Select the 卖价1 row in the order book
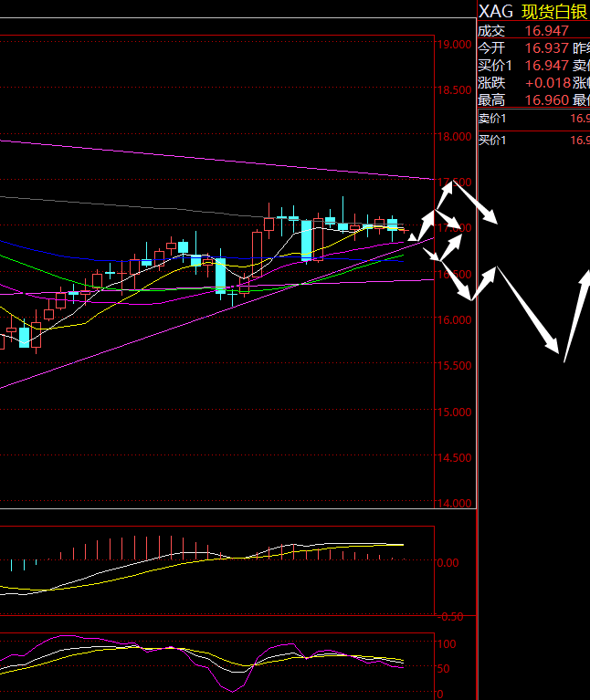The image size is (590, 700). click(534, 119)
